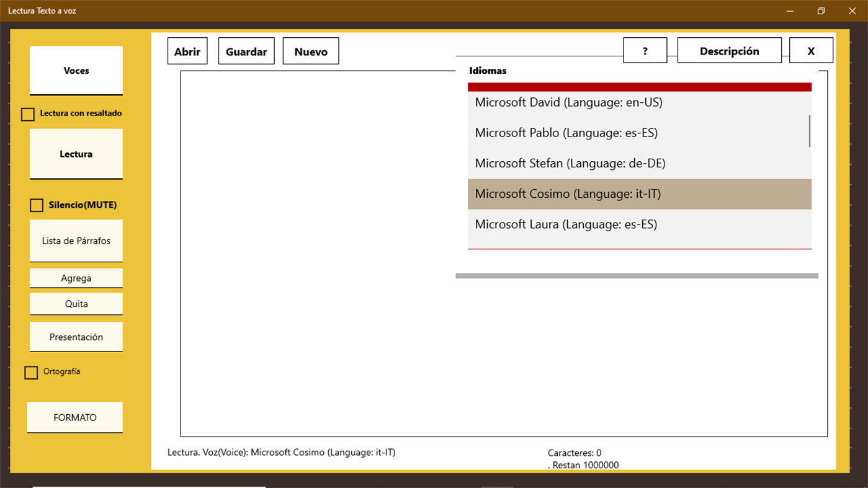Remove a paragraph using Quita
The image size is (868, 488).
point(76,303)
